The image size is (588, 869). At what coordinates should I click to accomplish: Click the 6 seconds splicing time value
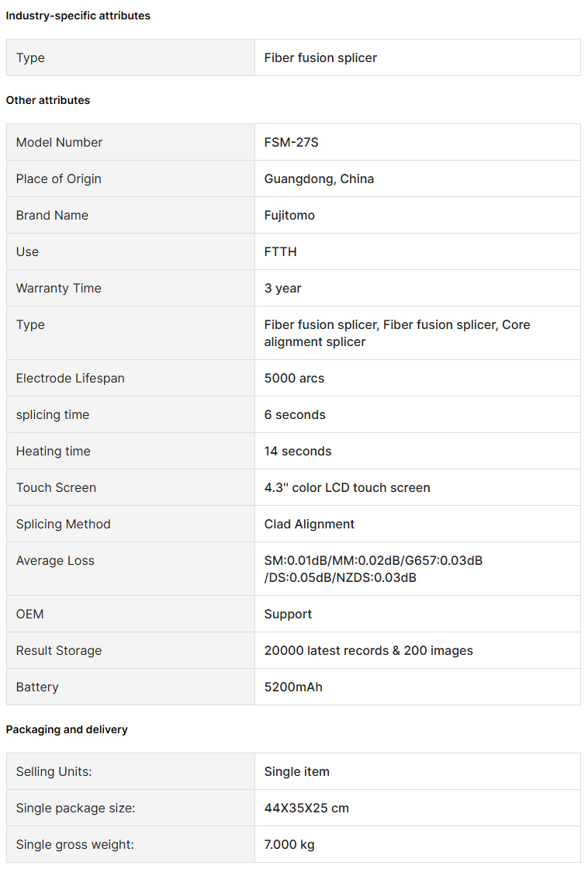295,415
